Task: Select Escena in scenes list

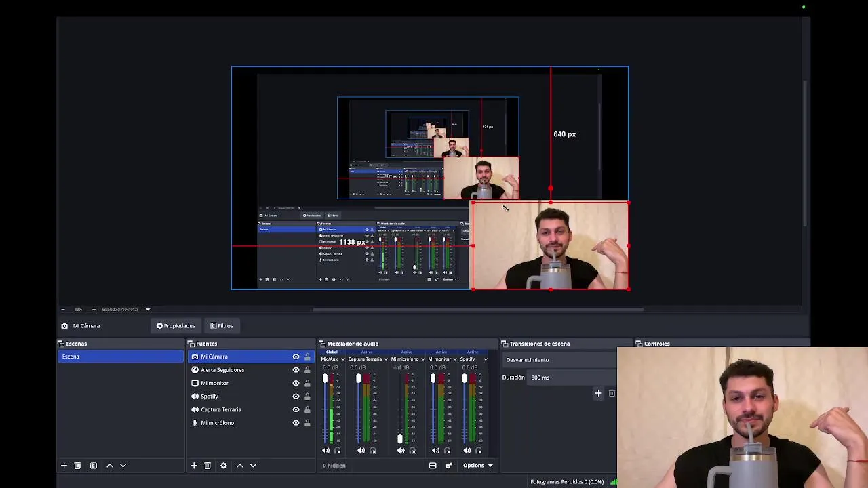Action: tap(121, 357)
